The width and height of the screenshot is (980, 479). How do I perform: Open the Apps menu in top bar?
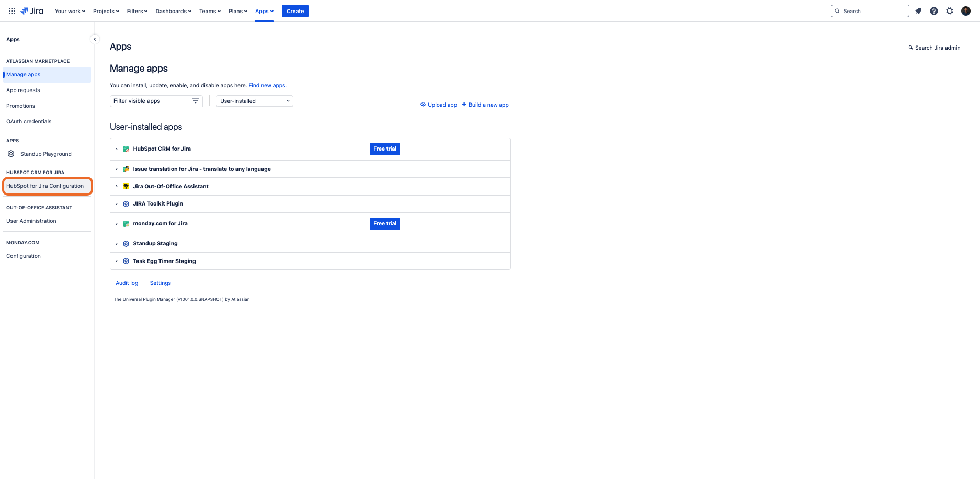point(264,11)
